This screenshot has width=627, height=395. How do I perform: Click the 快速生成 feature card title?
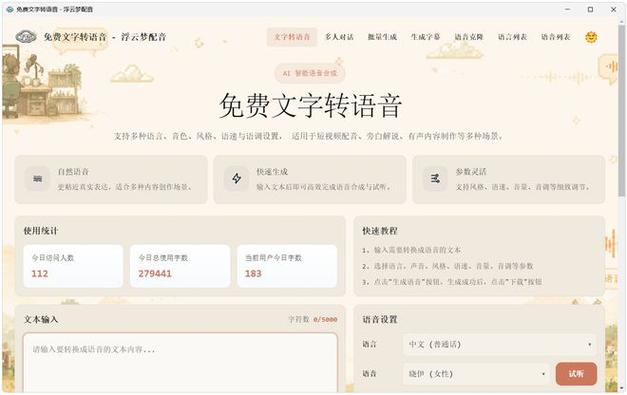point(272,172)
